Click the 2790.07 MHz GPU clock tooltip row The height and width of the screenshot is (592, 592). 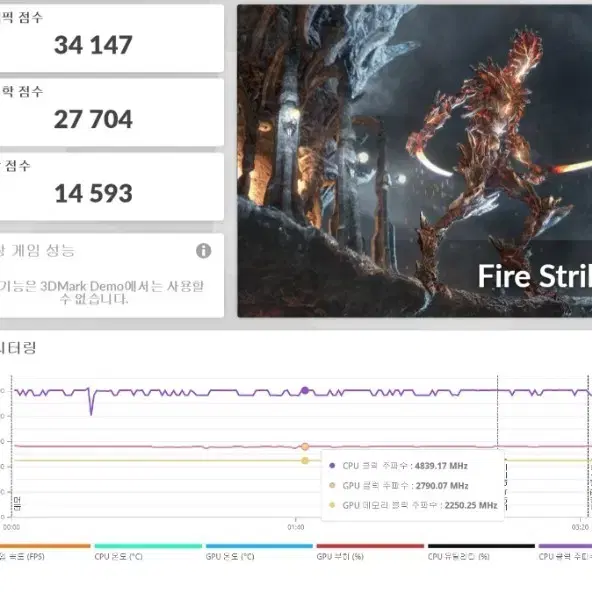(x=399, y=486)
